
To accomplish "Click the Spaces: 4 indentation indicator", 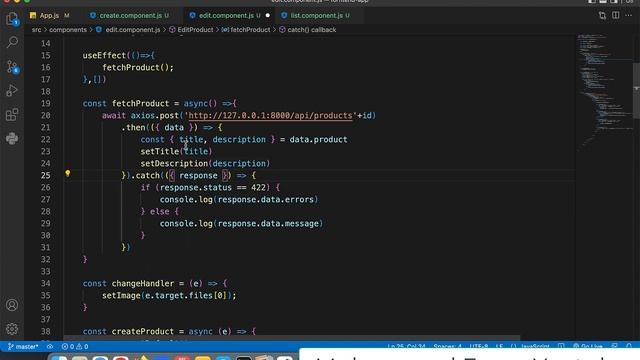I will coord(447,347).
